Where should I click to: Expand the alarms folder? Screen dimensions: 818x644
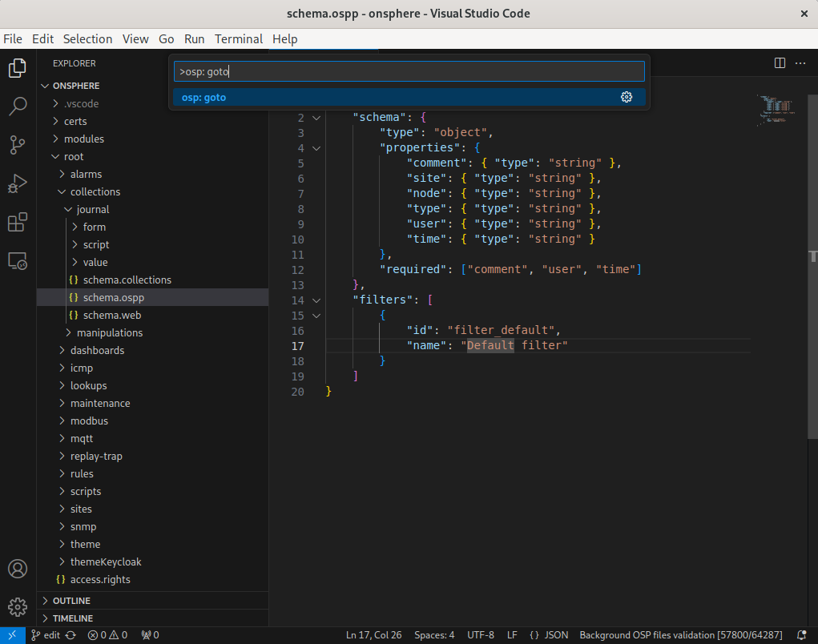[153, 174]
